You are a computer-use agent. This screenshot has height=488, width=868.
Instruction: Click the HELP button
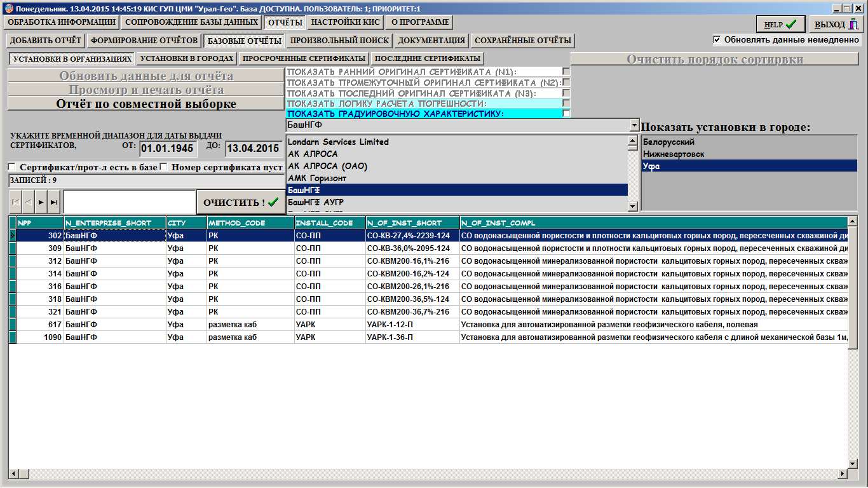tap(780, 25)
